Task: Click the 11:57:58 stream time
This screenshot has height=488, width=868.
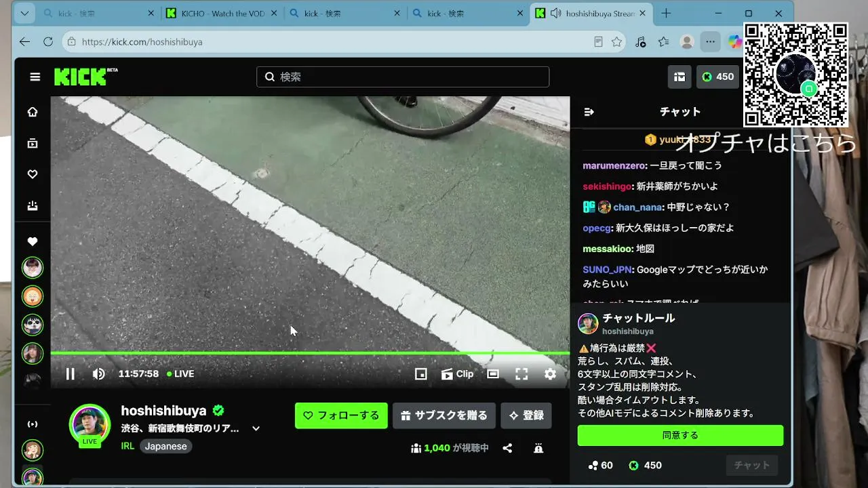Action: [x=138, y=373]
